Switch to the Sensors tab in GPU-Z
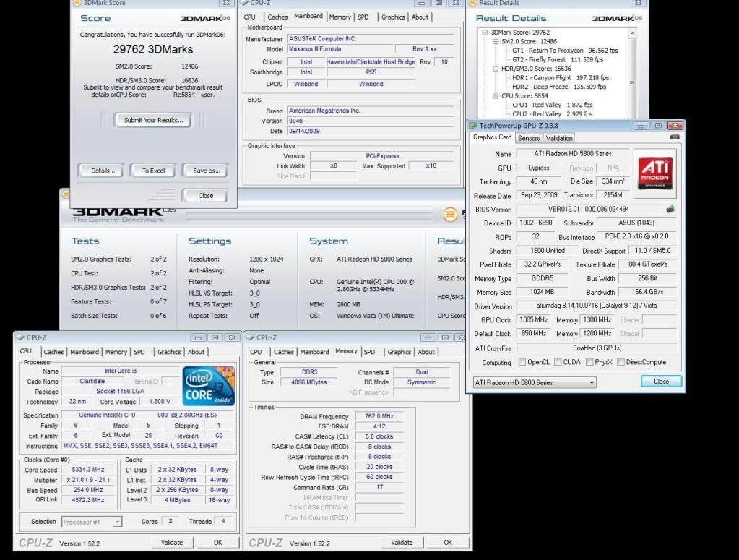739x560 pixels. [528, 138]
